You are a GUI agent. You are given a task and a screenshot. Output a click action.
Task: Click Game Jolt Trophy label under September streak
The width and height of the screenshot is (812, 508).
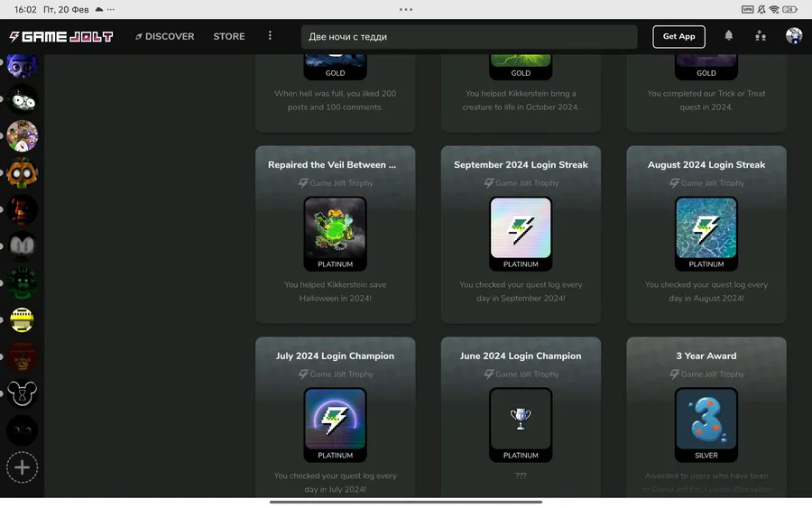521,183
